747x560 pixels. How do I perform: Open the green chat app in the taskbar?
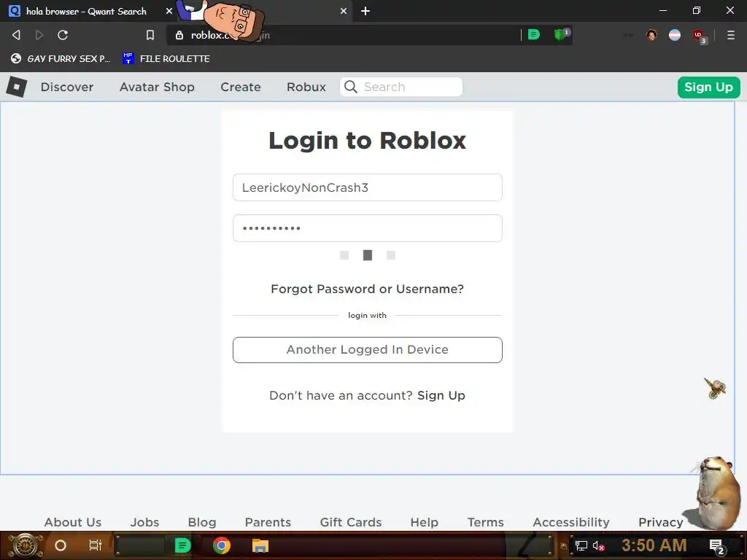click(x=182, y=545)
